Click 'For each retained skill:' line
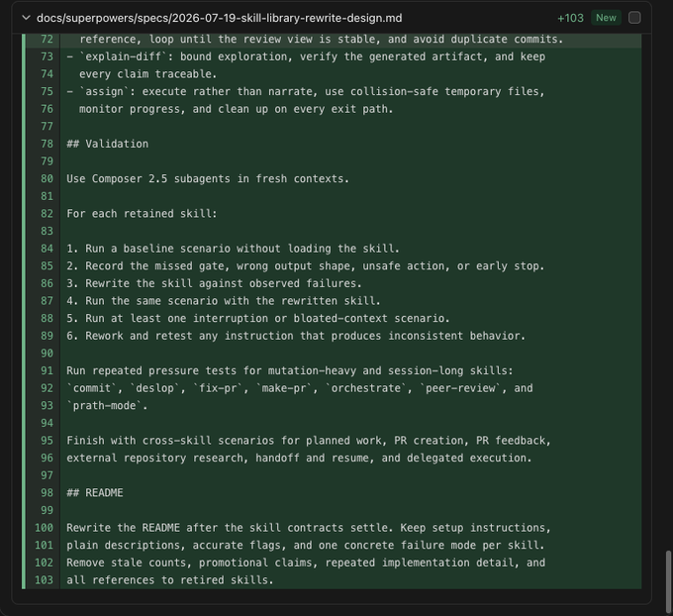Viewport: 673px width, 616px height. pyautogui.click(x=143, y=214)
